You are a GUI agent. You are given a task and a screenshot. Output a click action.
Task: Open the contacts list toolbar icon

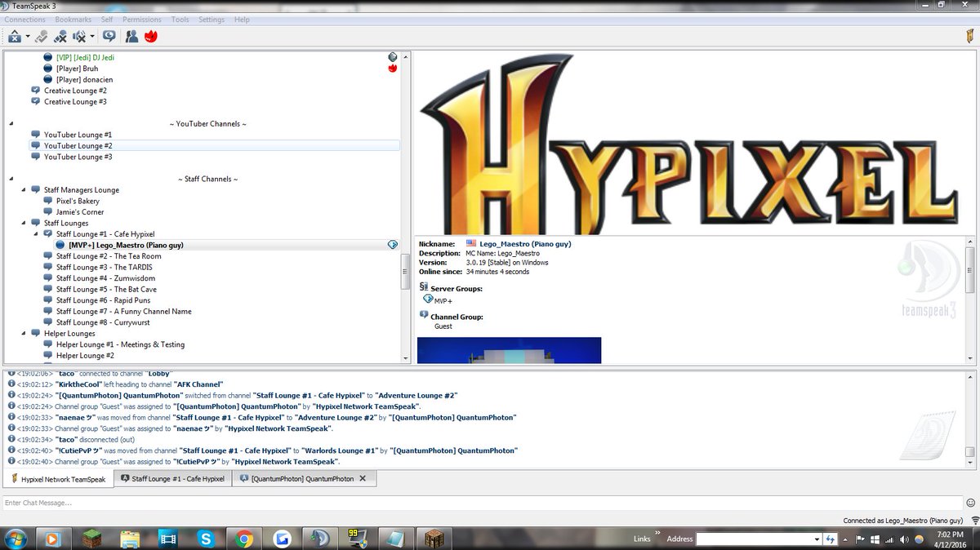coord(131,36)
